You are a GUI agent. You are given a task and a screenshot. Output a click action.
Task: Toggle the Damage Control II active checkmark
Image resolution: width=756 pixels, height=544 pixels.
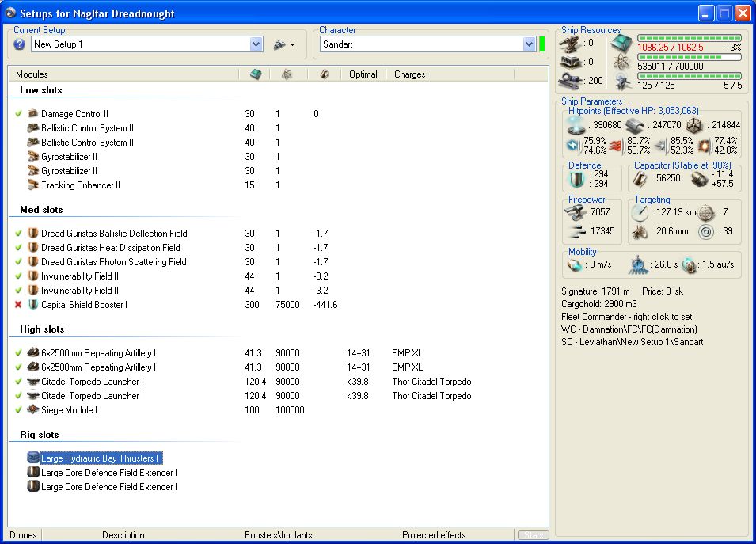coord(18,114)
